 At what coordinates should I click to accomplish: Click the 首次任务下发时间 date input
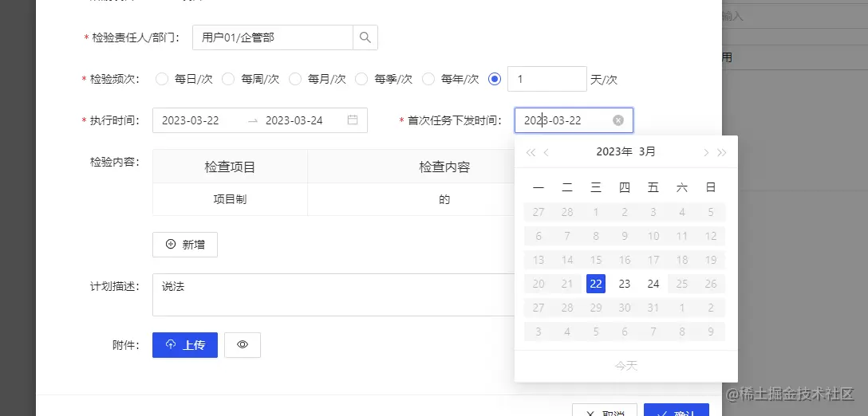click(x=574, y=120)
